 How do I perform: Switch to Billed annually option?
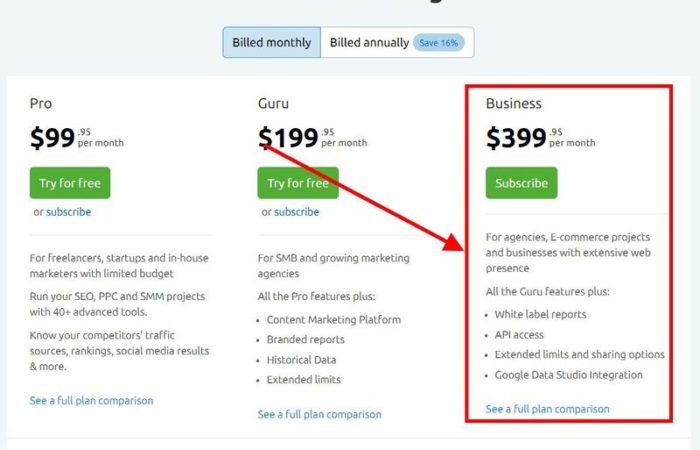point(369,43)
